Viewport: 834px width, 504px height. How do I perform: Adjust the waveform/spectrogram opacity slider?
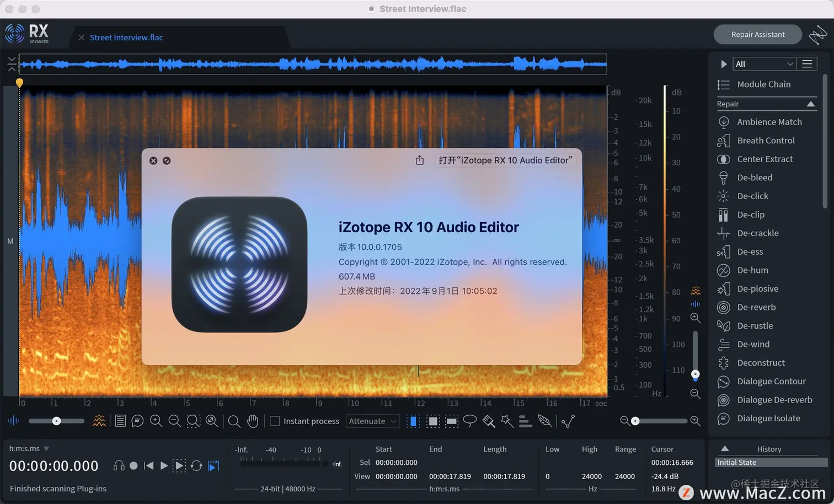pyautogui.click(x=56, y=421)
